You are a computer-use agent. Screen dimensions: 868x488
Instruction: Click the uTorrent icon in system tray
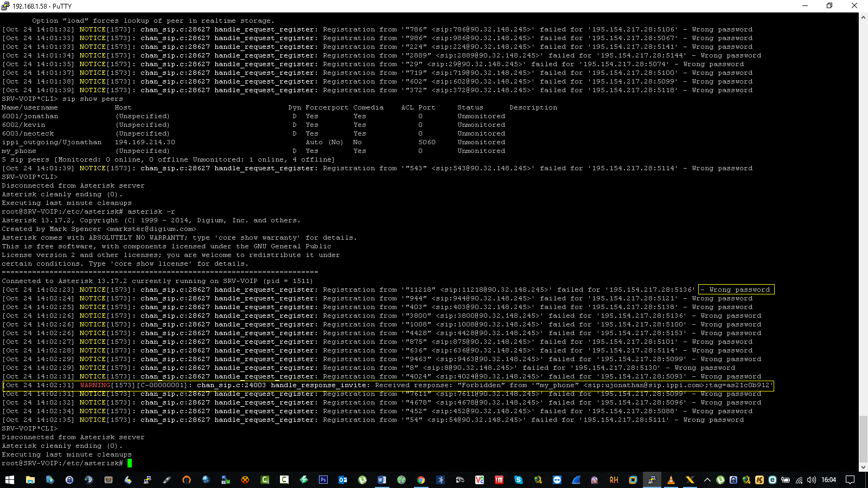[720, 480]
